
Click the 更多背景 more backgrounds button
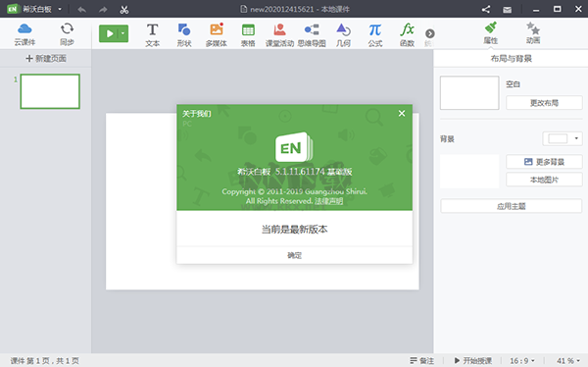click(544, 162)
